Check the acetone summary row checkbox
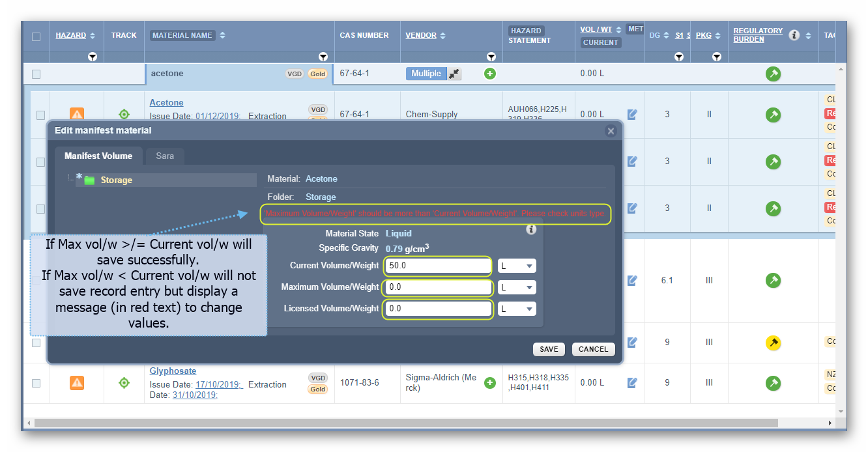 (x=36, y=73)
